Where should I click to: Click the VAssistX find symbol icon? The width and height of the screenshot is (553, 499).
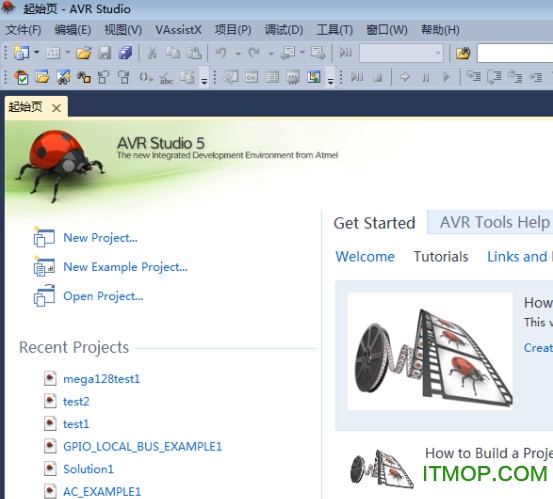tap(63, 77)
